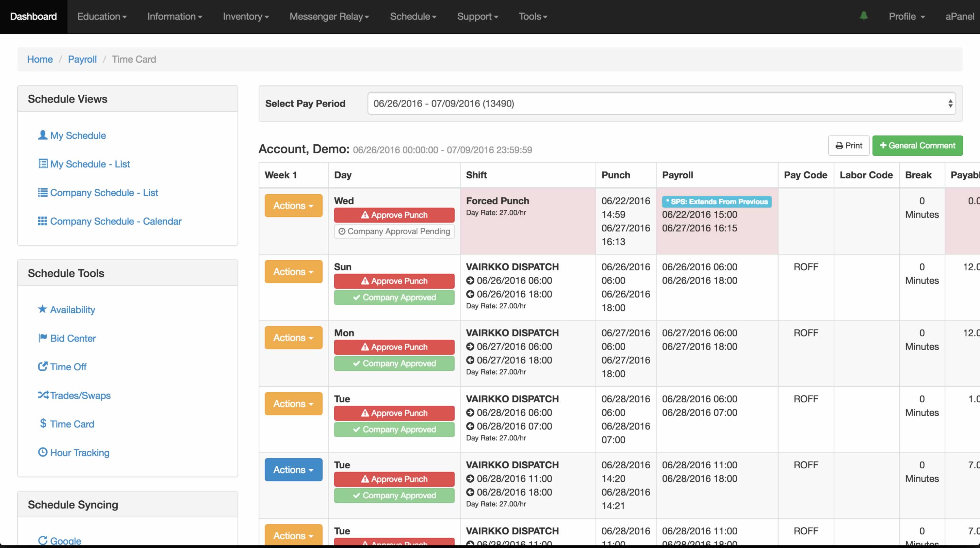Click the punch-in arrow icon for 06/28/2016 11:00 with 14:20 punch

pyautogui.click(x=470, y=479)
